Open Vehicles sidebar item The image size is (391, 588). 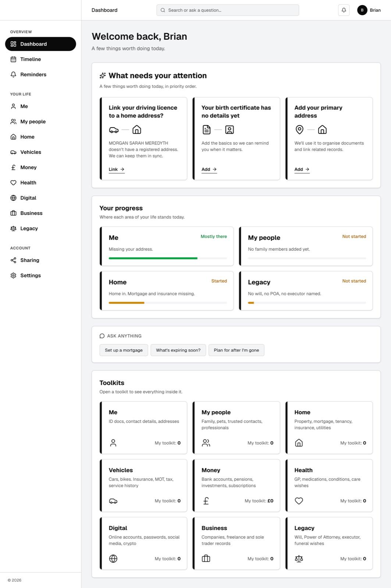(x=40, y=152)
